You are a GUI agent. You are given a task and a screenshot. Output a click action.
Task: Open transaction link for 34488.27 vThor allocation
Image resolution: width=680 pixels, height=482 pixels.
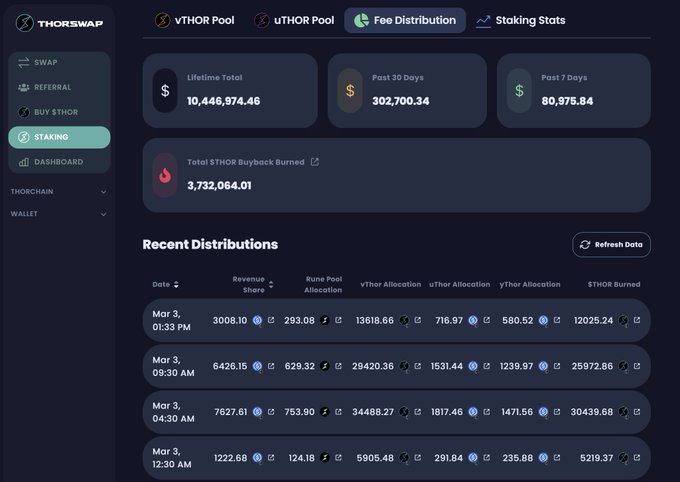(417, 412)
